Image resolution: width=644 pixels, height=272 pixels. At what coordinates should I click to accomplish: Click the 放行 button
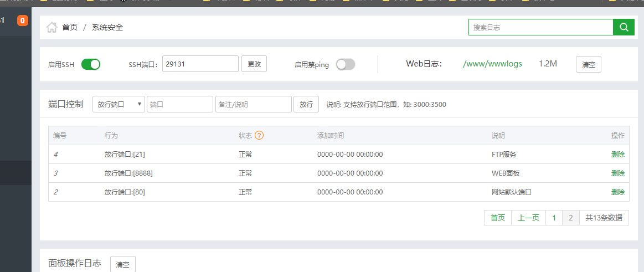(306, 104)
